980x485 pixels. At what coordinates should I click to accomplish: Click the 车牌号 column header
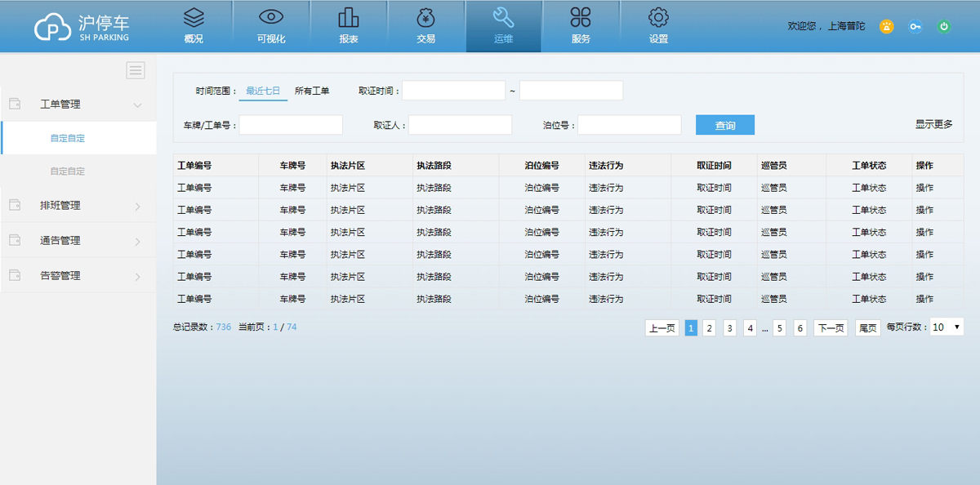pyautogui.click(x=292, y=166)
